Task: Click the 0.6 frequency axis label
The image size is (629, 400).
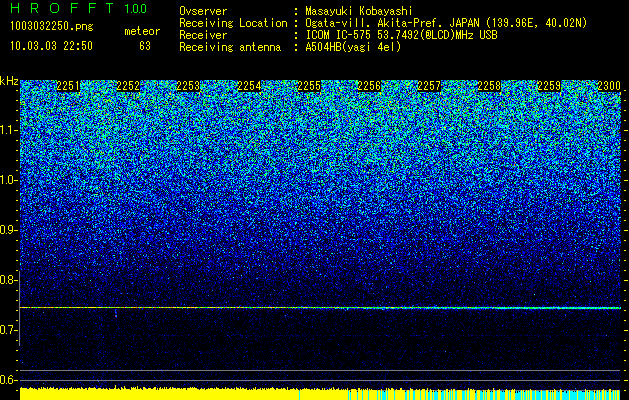Action: click(8, 380)
